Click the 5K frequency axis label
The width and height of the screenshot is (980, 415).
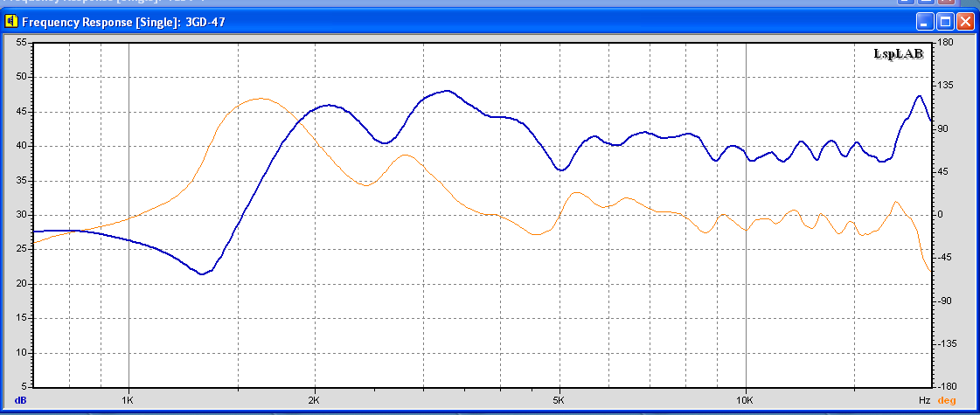[560, 399]
